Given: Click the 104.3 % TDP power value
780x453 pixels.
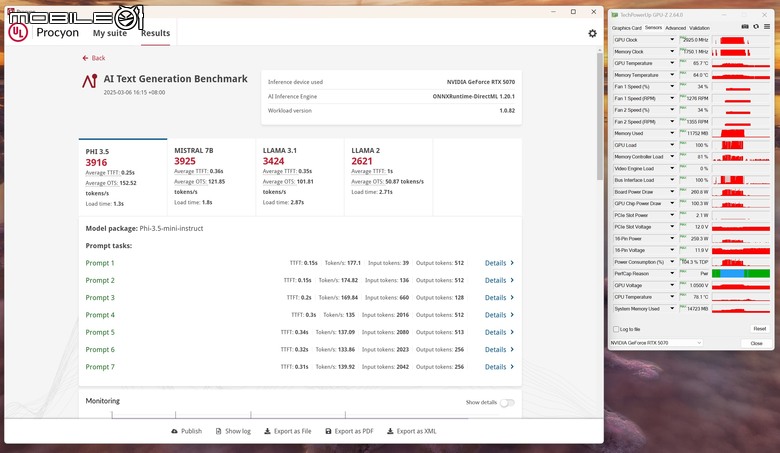Looking at the screenshot, I should click(694, 262).
